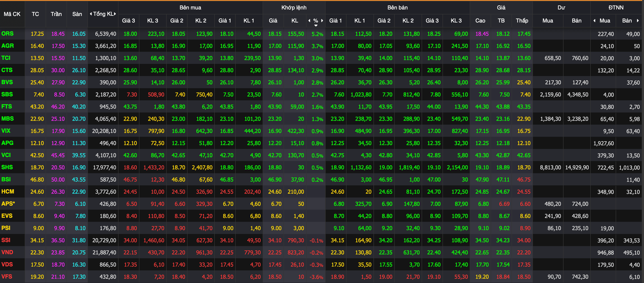Open the ORS stock symbol
Viewport: 644px width, 283px height.
(x=7, y=34)
